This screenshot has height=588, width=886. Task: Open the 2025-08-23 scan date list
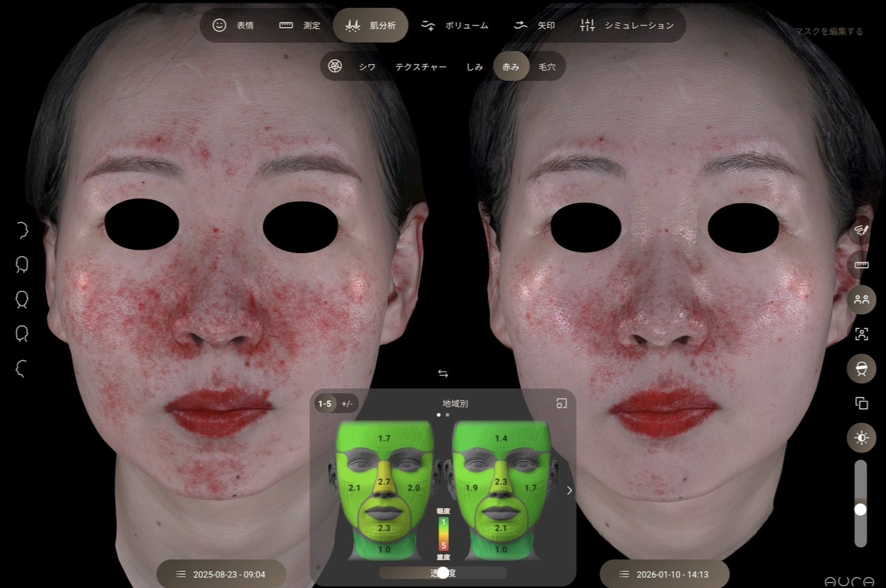[221, 574]
